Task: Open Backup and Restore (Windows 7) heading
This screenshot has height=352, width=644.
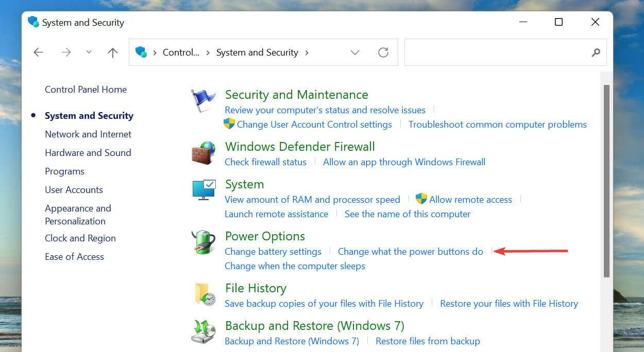Action: pos(315,326)
